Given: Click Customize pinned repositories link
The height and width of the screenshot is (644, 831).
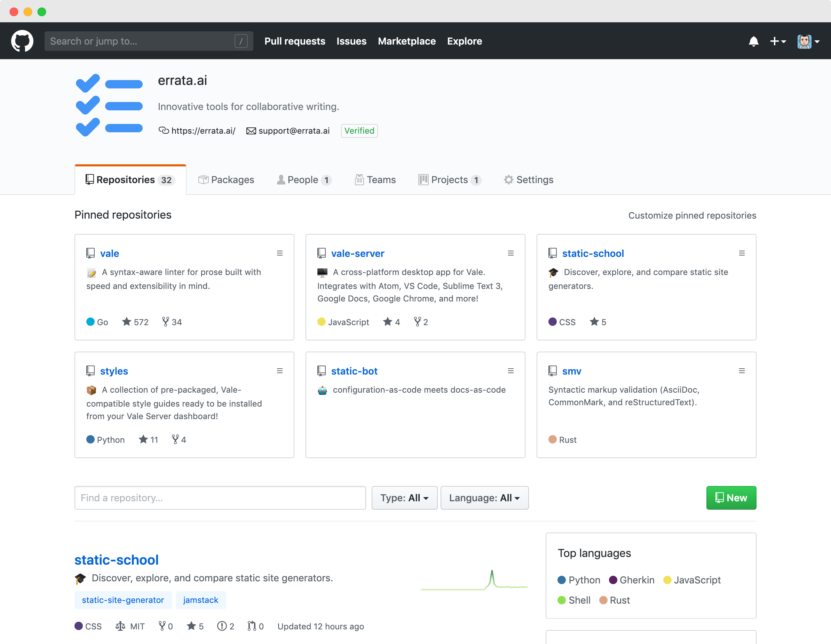Looking at the screenshot, I should point(692,215).
